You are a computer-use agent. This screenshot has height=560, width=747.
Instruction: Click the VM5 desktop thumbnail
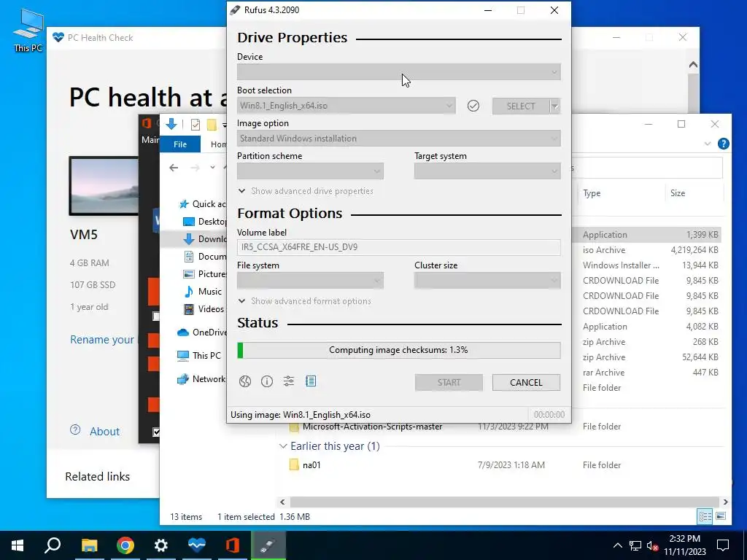[104, 186]
